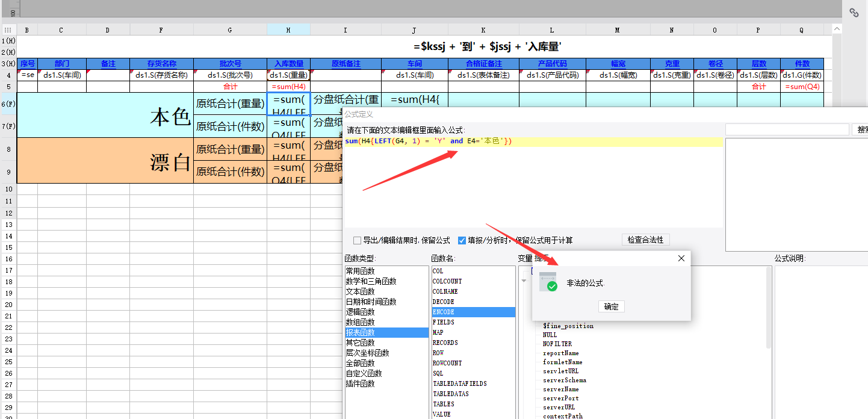868x419 pixels.
Task: Uncheck 填报/分析时,保留公式用于计算 checkbox
Action: coord(462,240)
